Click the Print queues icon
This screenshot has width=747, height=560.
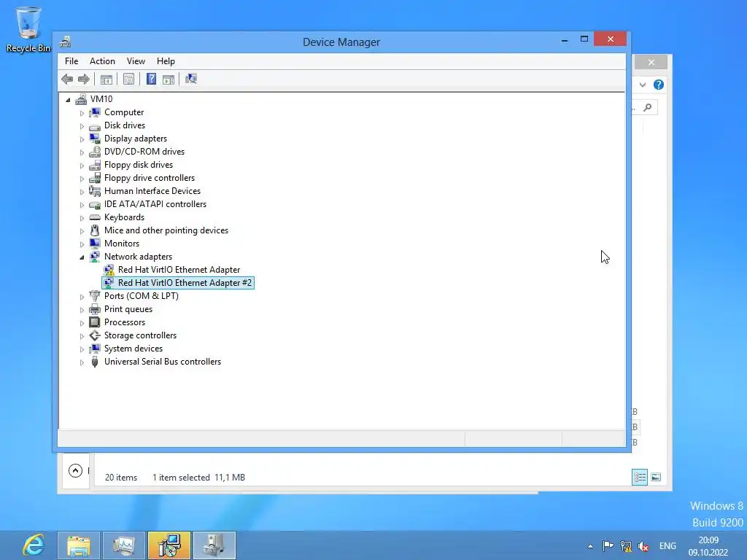click(95, 309)
